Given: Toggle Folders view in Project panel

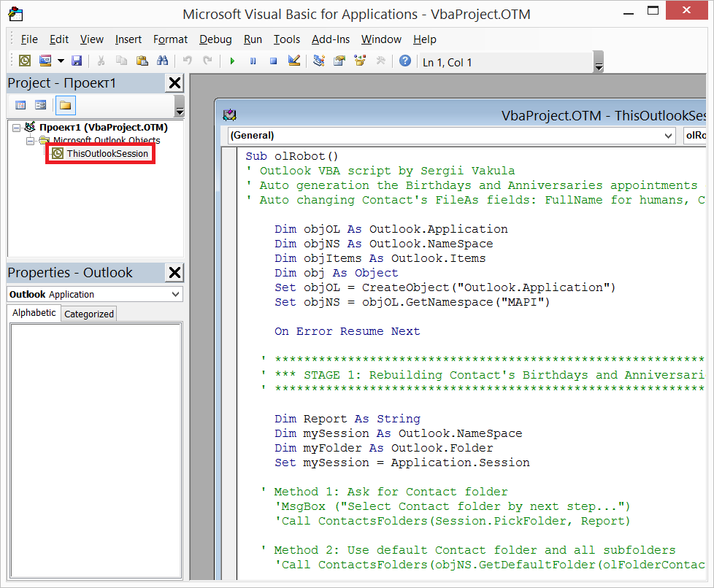Looking at the screenshot, I should 66,105.
